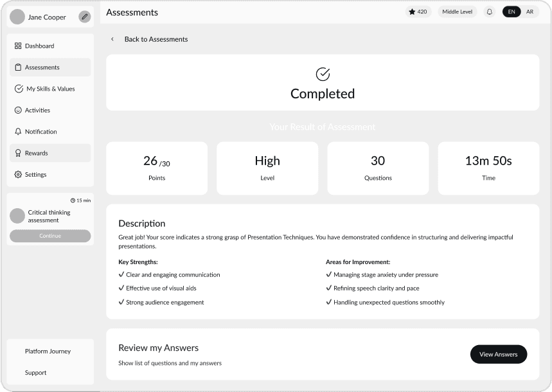Screen dimensions: 552x392
Task: Select the Dashboard icon in the sidebar
Action: (x=19, y=46)
